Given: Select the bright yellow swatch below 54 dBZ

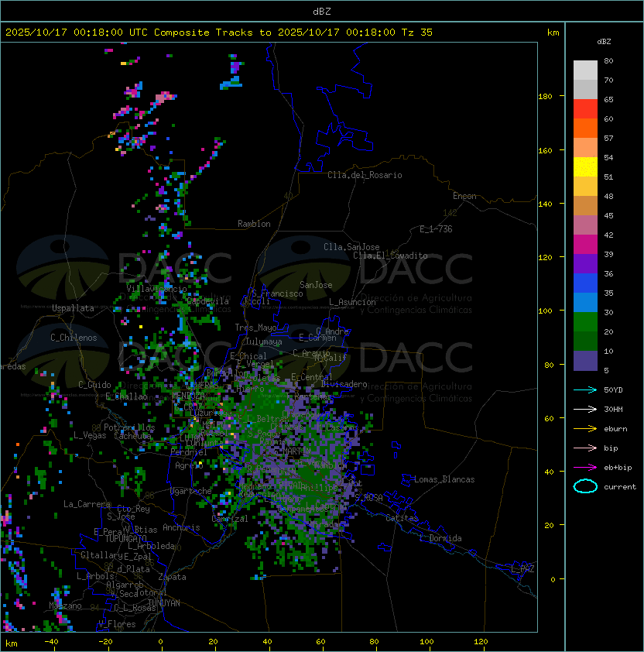Looking at the screenshot, I should (x=585, y=167).
